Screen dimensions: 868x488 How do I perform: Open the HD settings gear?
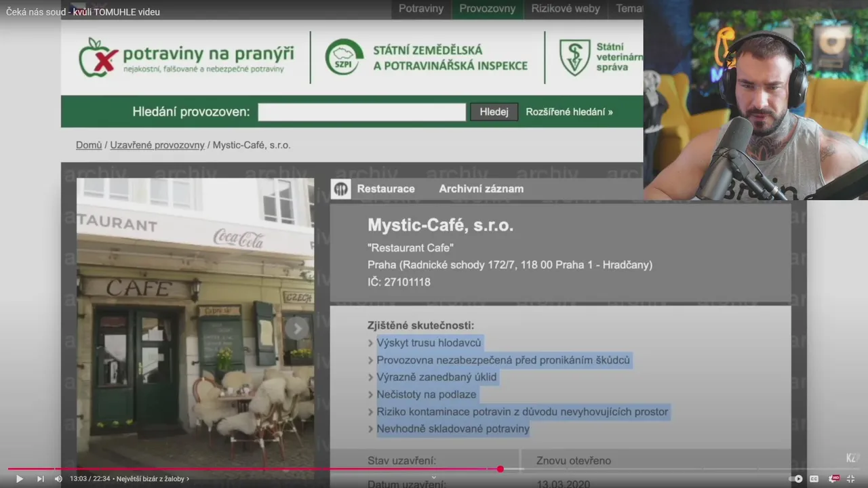[x=833, y=479]
